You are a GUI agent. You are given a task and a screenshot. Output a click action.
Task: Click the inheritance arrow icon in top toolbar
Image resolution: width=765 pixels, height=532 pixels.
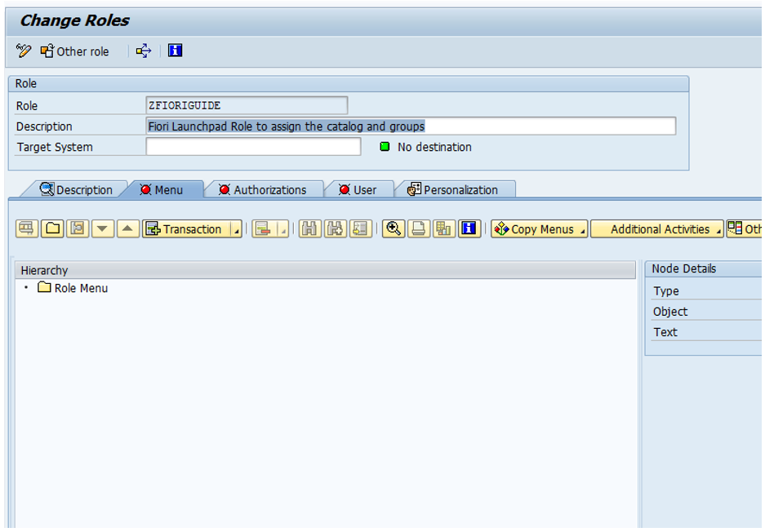tap(144, 51)
